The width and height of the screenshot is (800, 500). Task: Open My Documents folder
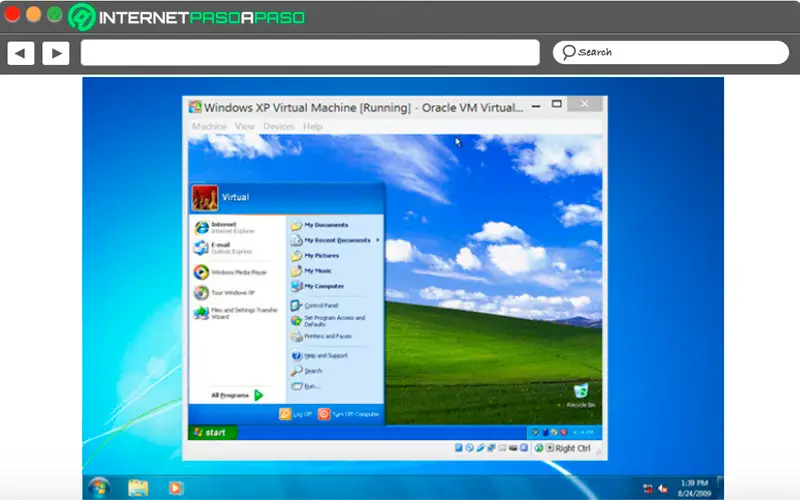coord(319,225)
